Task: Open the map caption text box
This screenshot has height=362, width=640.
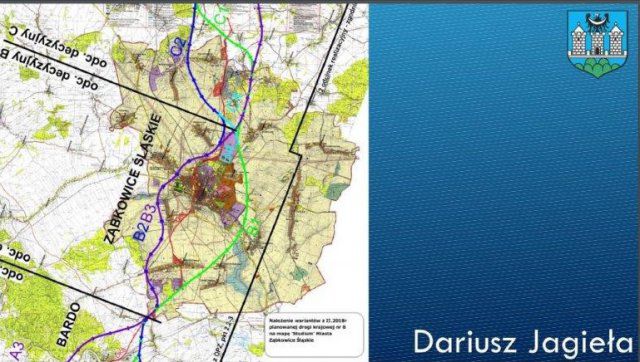Action: coord(314,334)
